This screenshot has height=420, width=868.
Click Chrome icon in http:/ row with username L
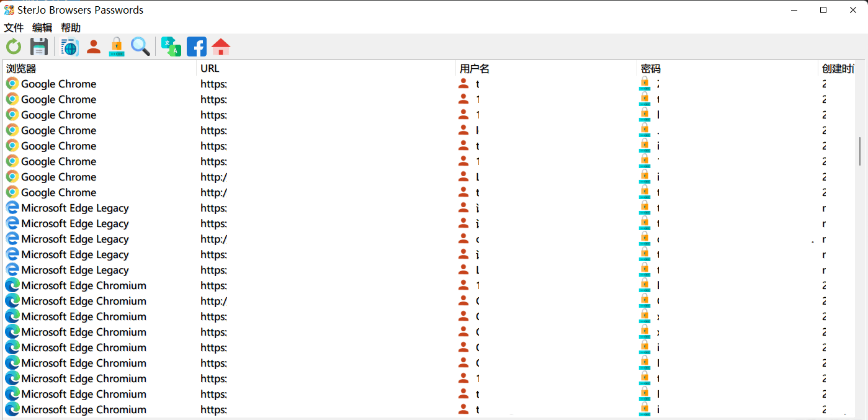pyautogui.click(x=12, y=177)
